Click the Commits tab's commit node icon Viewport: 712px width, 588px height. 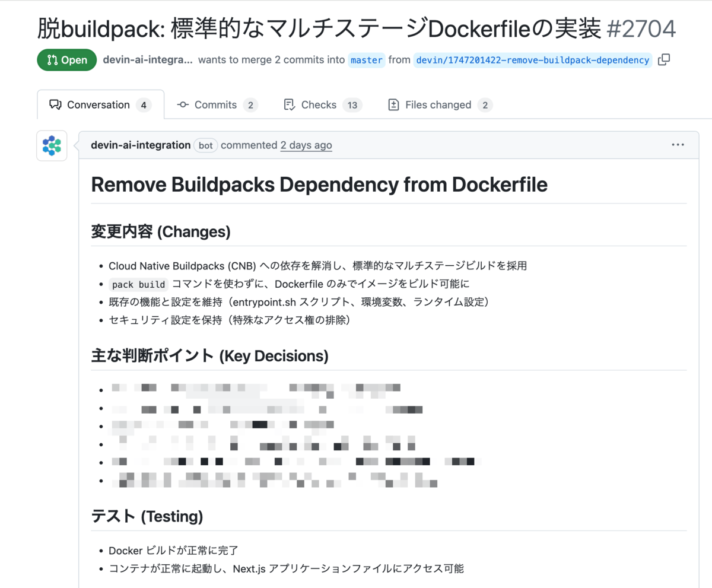183,105
